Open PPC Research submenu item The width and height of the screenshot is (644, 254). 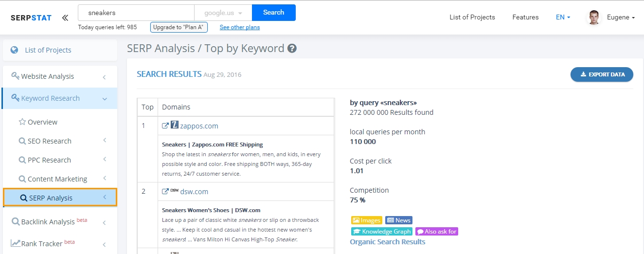[x=49, y=160]
